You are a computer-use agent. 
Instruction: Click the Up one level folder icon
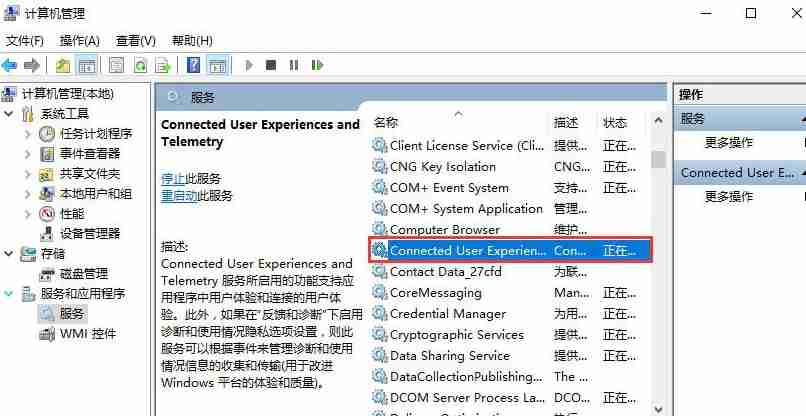(x=63, y=65)
